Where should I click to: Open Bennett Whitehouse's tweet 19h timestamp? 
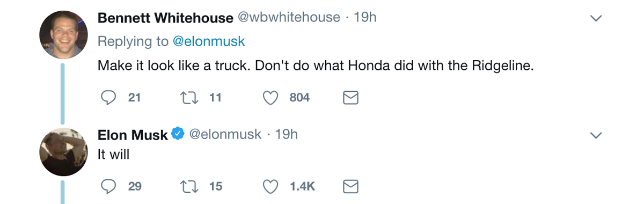tap(365, 18)
